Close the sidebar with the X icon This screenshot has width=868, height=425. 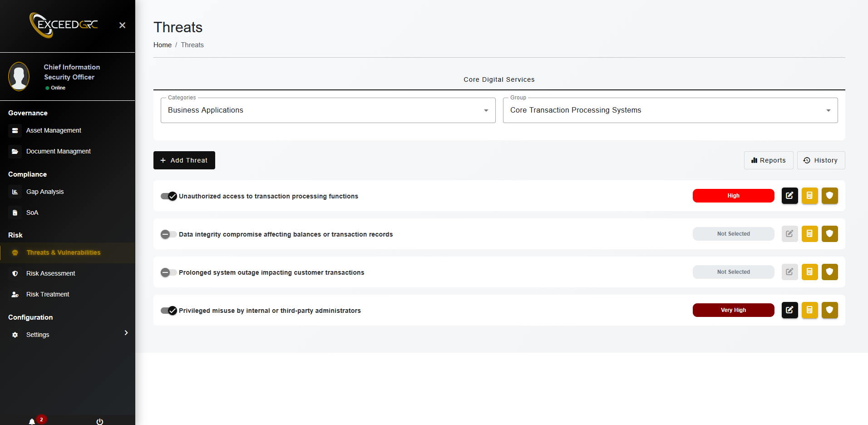click(122, 25)
